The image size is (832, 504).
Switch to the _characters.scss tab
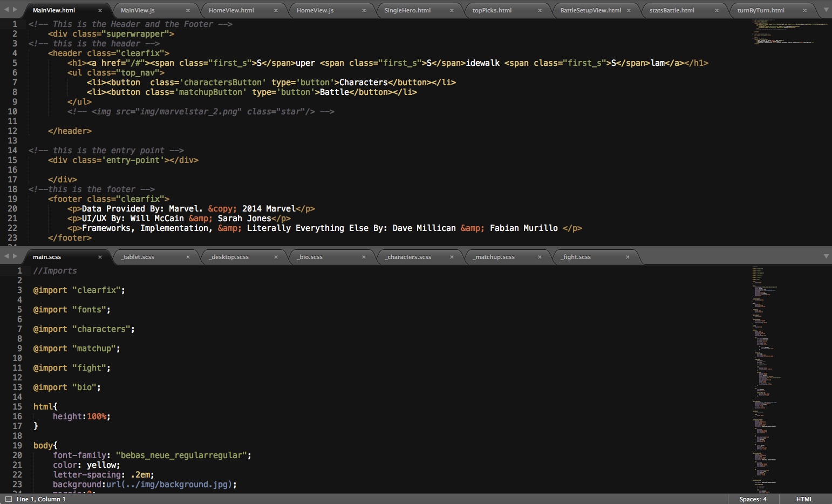coord(408,257)
